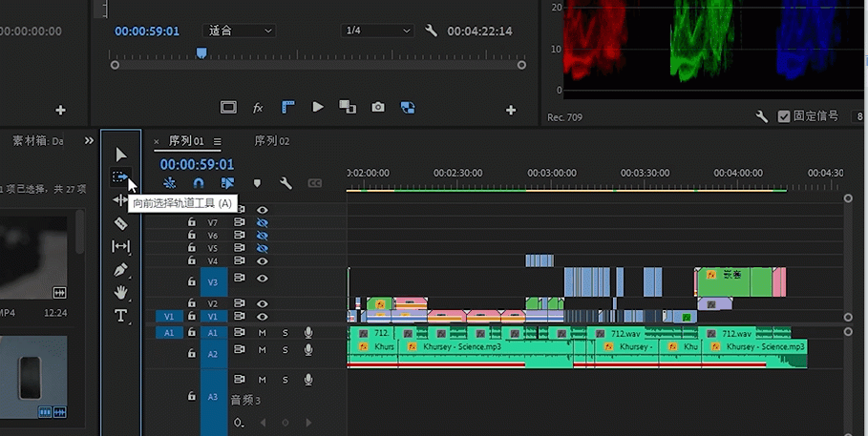Toggle lock on track V3
Screen dimensions: 868x436
pos(192,281)
